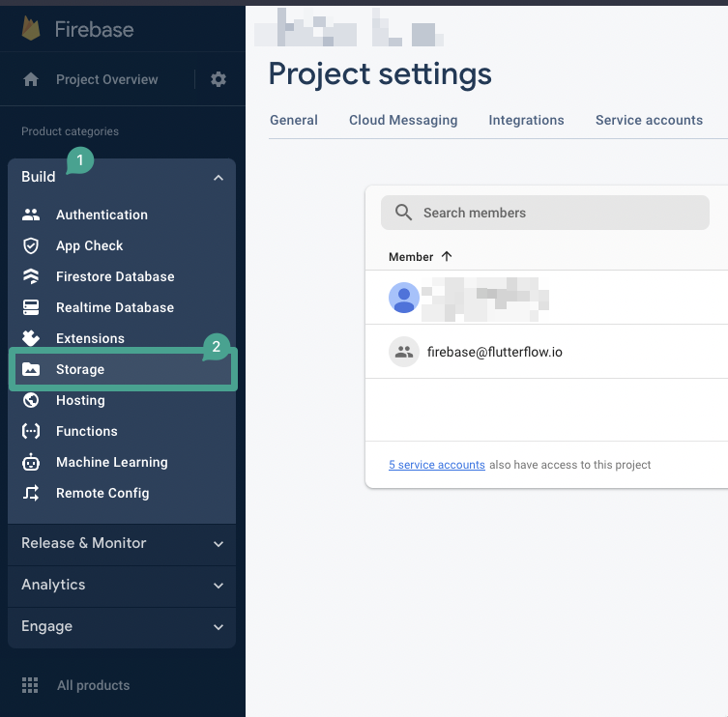Screen dimensions: 728x717
Task: Open Remote Config in the sidebar
Action: (102, 493)
